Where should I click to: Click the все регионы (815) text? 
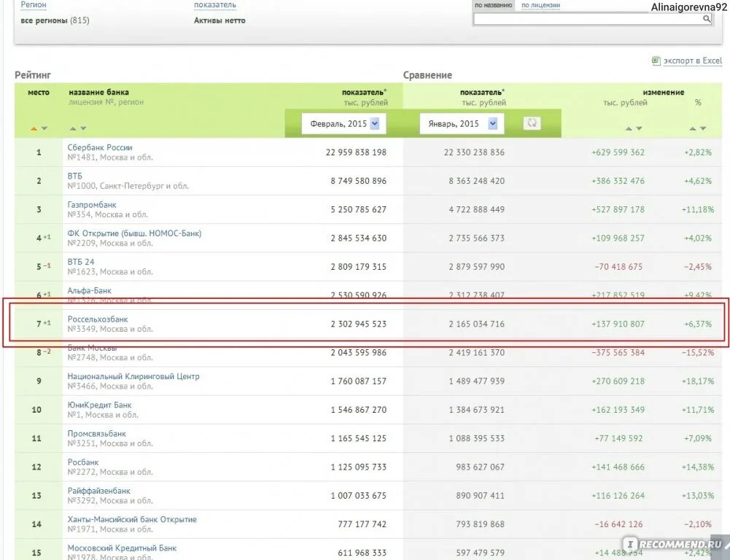(x=55, y=20)
